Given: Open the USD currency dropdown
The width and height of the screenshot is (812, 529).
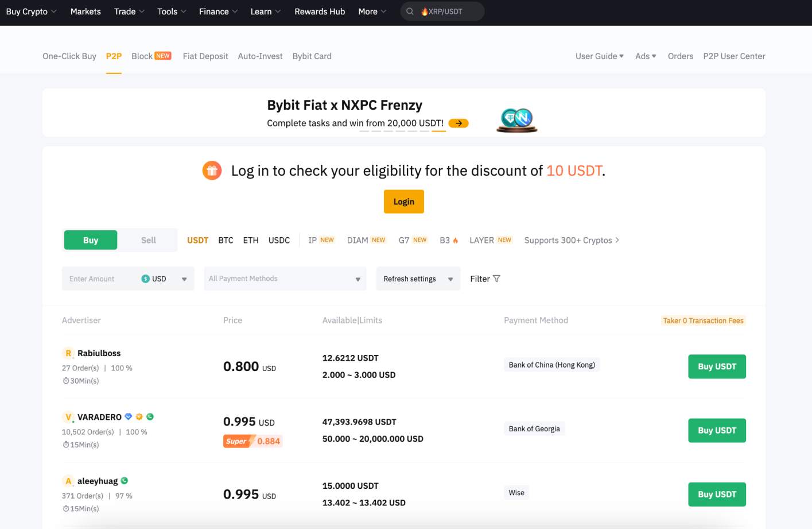Looking at the screenshot, I should tap(165, 279).
